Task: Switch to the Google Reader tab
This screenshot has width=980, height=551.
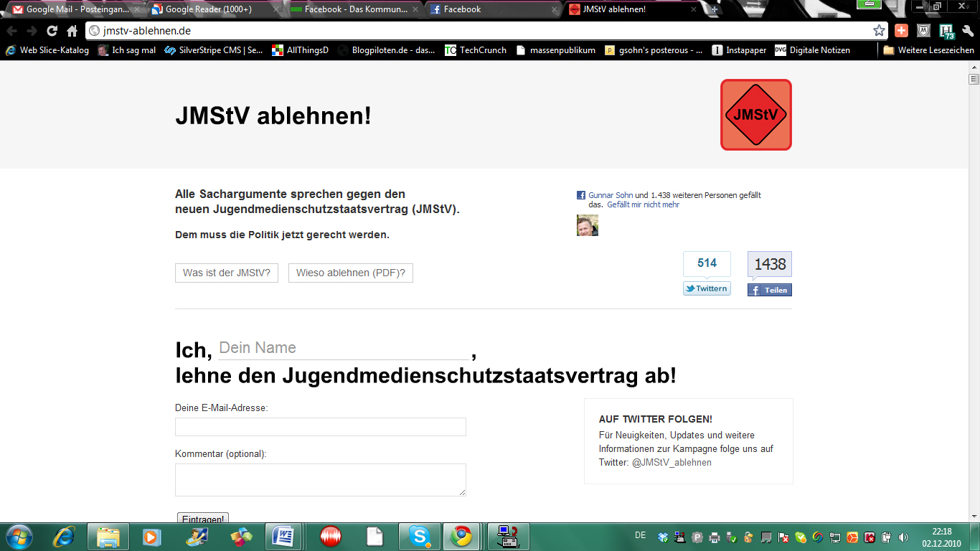Action: pos(208,9)
